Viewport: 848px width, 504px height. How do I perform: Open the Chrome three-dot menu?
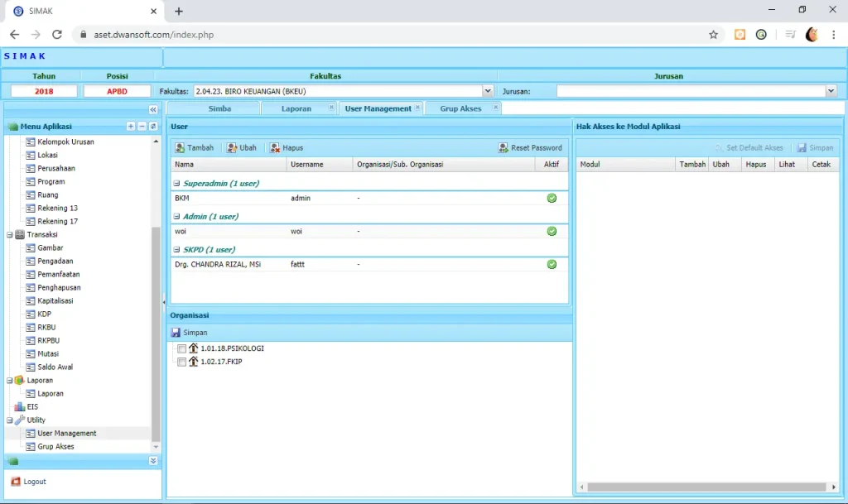click(833, 35)
